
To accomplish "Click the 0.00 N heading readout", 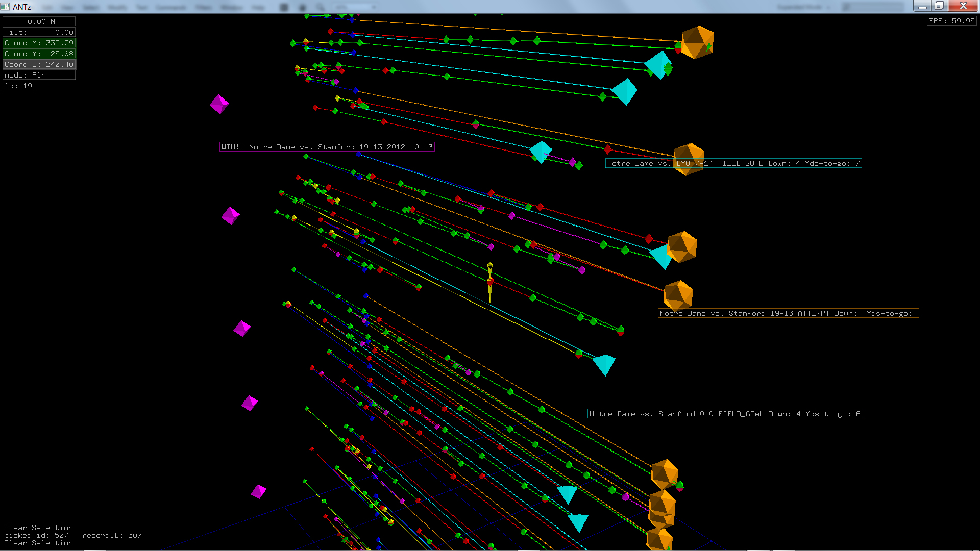I will 39,21.
